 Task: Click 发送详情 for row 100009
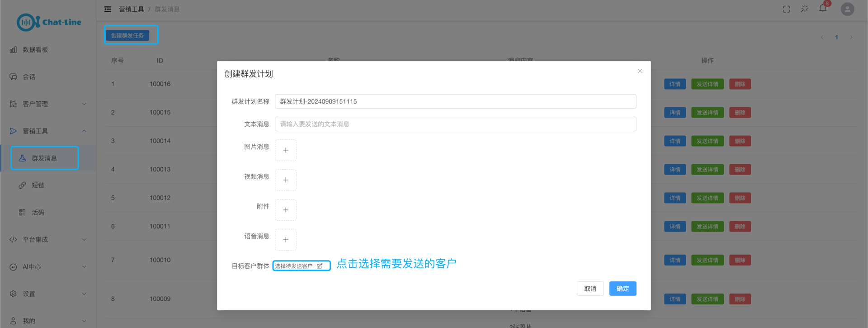tap(708, 299)
